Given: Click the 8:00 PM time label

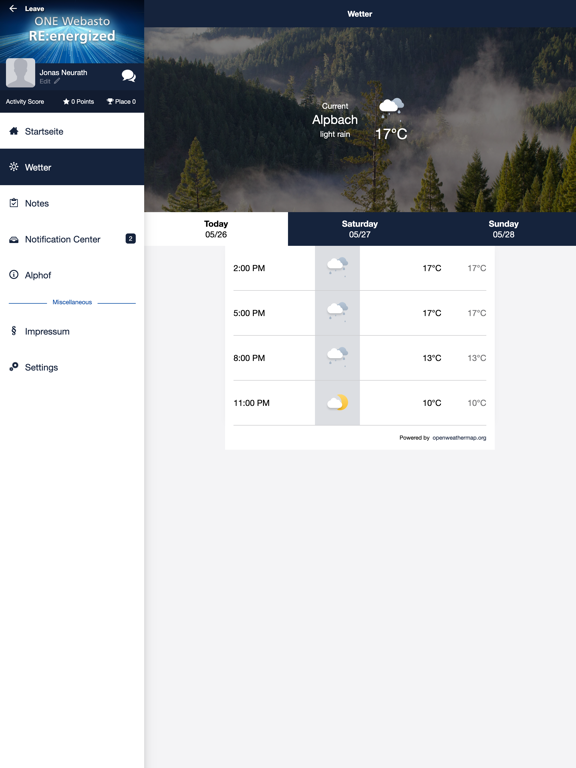Looking at the screenshot, I should [x=249, y=358].
